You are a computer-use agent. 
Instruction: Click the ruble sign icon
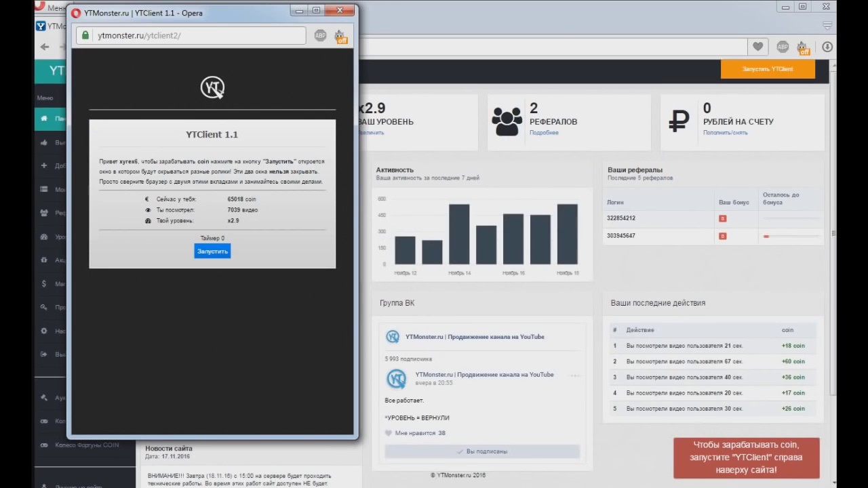coord(679,121)
